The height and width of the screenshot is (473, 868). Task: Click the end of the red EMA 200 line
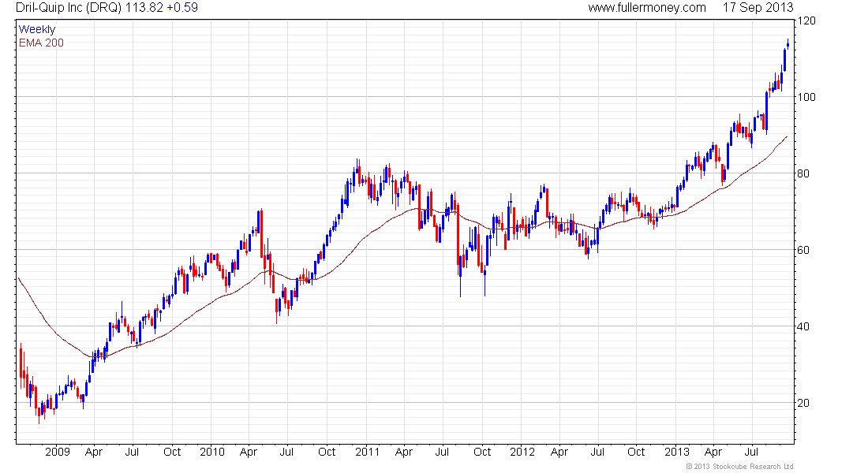pyautogui.click(x=787, y=136)
